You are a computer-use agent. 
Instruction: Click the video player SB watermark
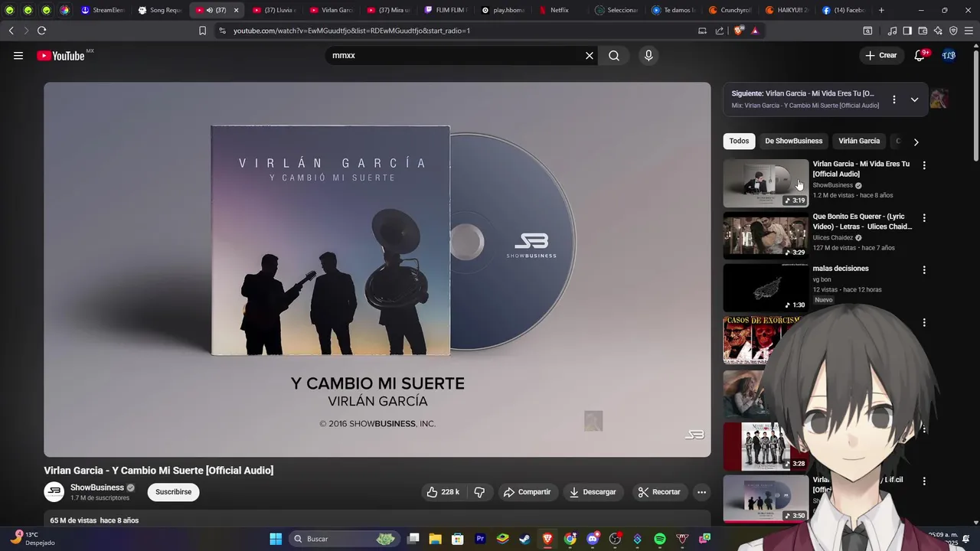[x=694, y=435]
